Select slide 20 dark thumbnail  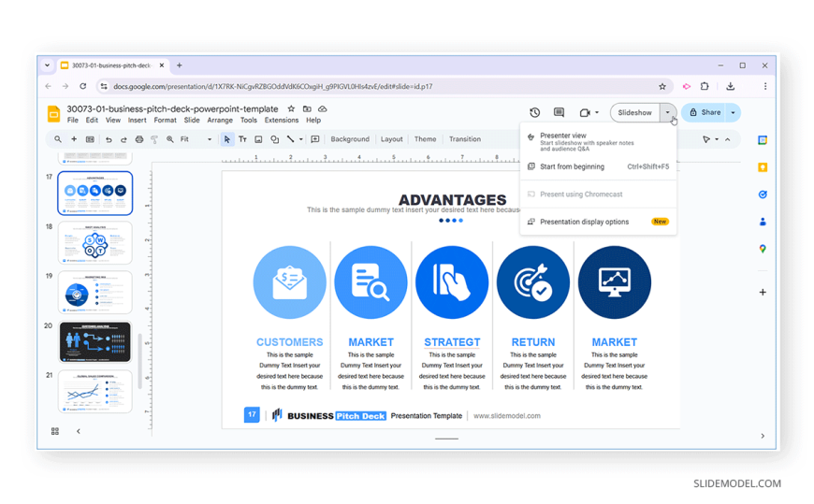click(95, 341)
